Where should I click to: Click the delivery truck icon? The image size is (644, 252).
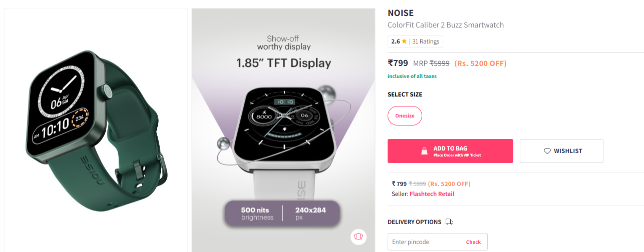[449, 222]
